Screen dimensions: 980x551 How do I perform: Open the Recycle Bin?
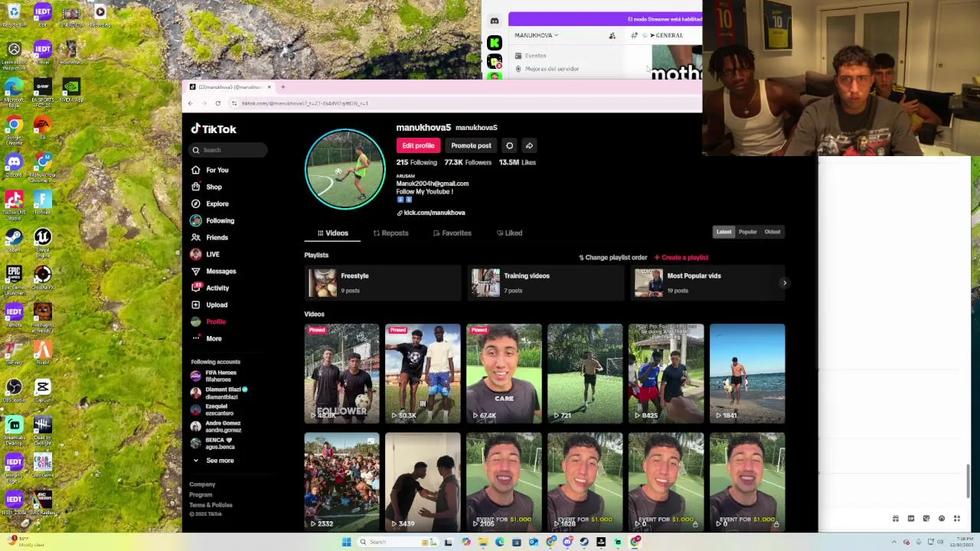[14, 15]
